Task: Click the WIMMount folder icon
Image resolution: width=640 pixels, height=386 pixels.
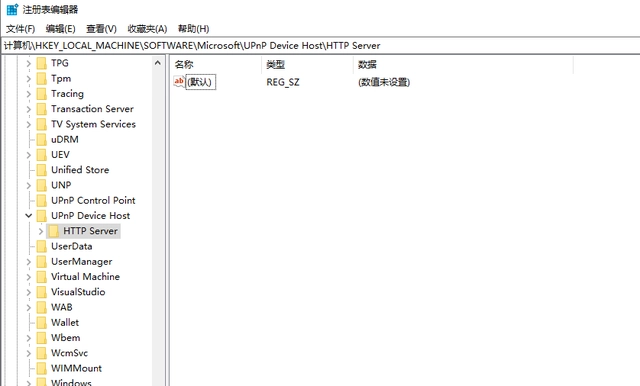Action: click(42, 368)
